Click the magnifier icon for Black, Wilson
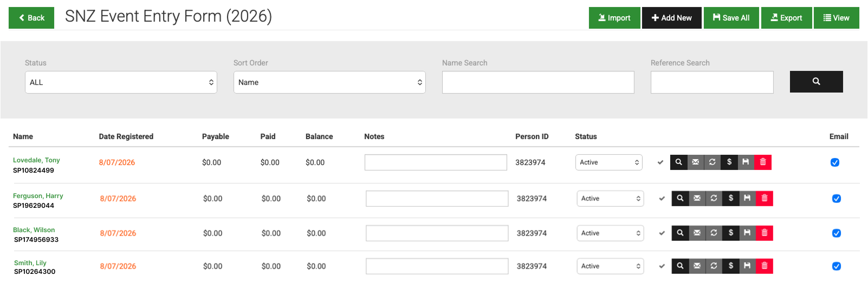Viewport: 868px width, 289px height. tap(680, 233)
